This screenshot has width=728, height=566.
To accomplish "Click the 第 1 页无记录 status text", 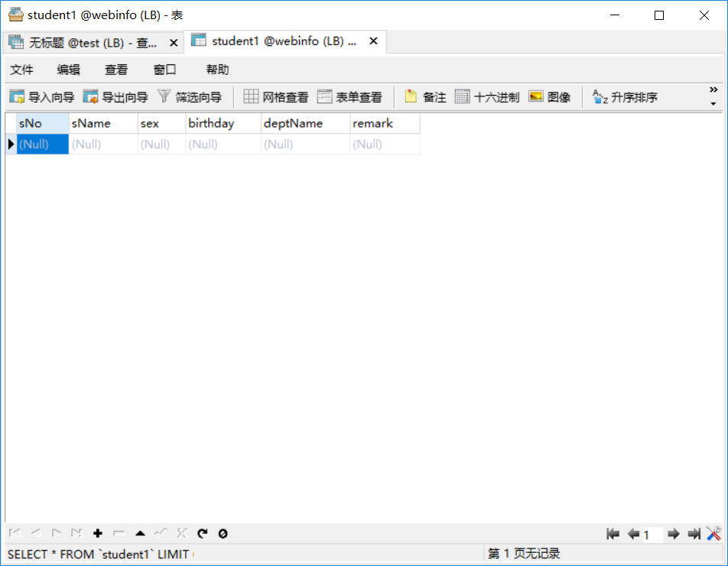I will pos(524,554).
